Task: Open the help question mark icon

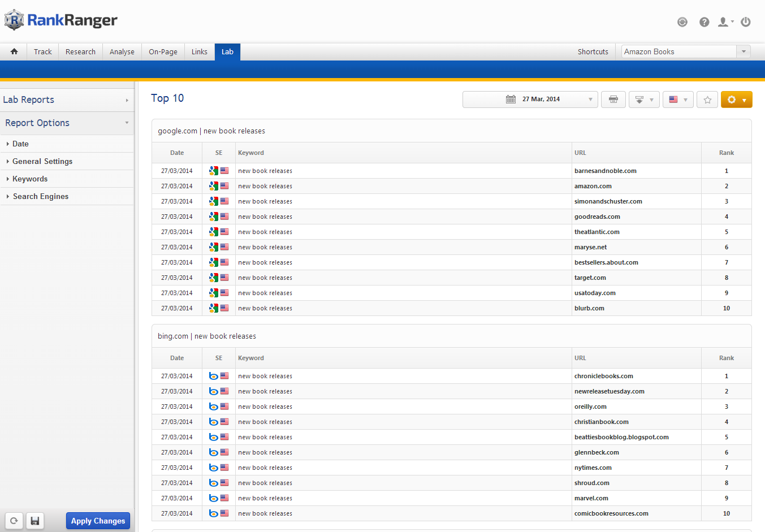Action: [704, 22]
